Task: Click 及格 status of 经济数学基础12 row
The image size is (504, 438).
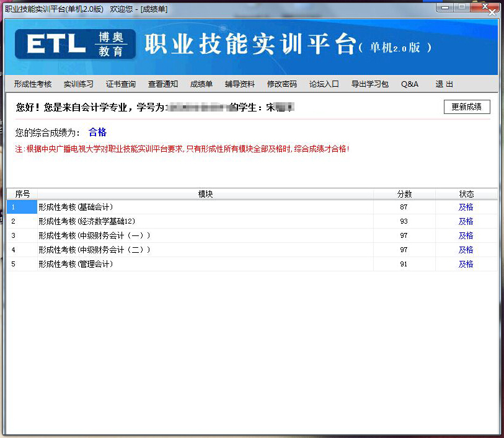Action: pyautogui.click(x=466, y=221)
